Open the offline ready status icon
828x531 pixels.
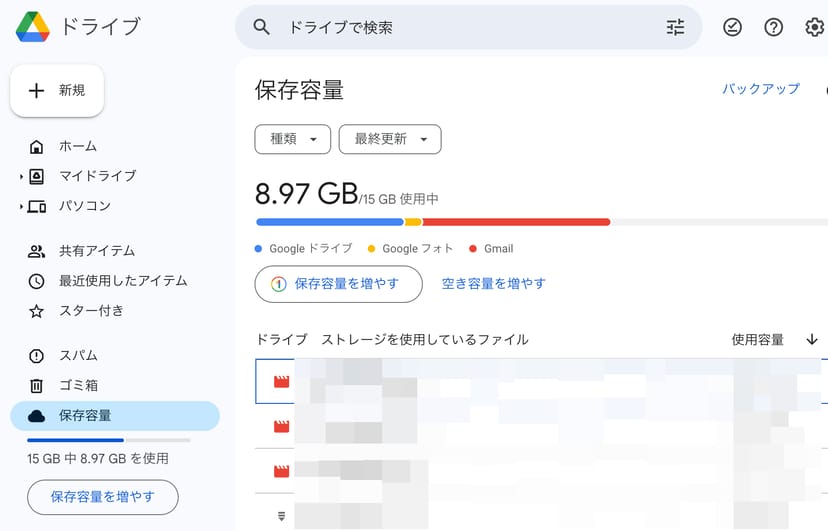tap(733, 27)
